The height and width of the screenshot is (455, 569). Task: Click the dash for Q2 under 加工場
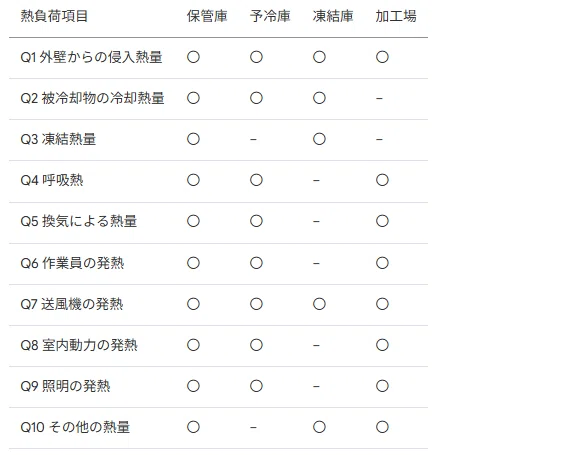point(379,98)
